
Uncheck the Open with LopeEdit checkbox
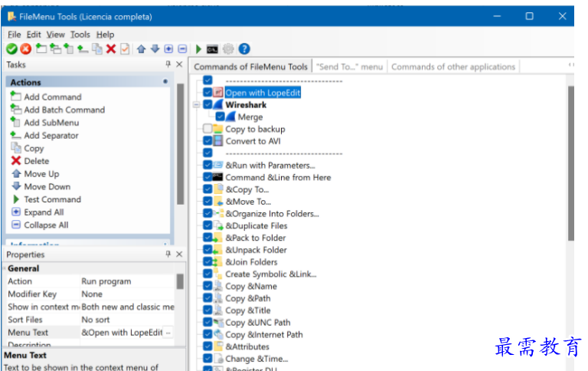click(207, 93)
